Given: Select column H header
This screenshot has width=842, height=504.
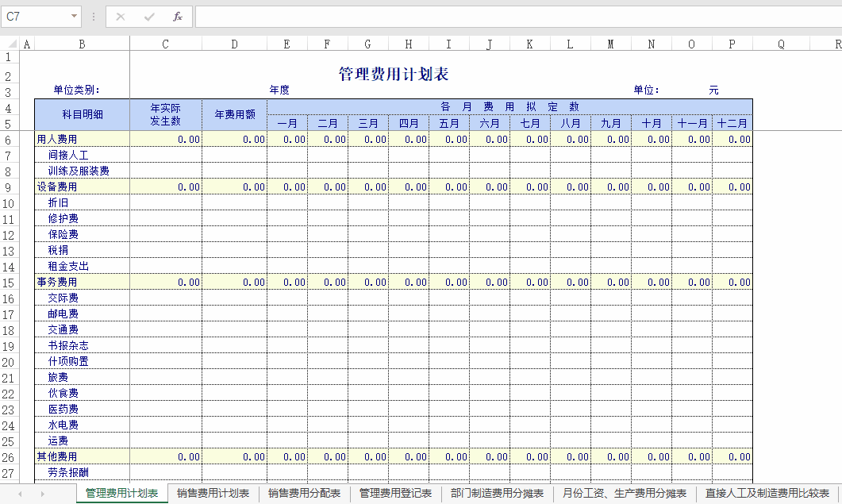Looking at the screenshot, I should pyautogui.click(x=409, y=44).
